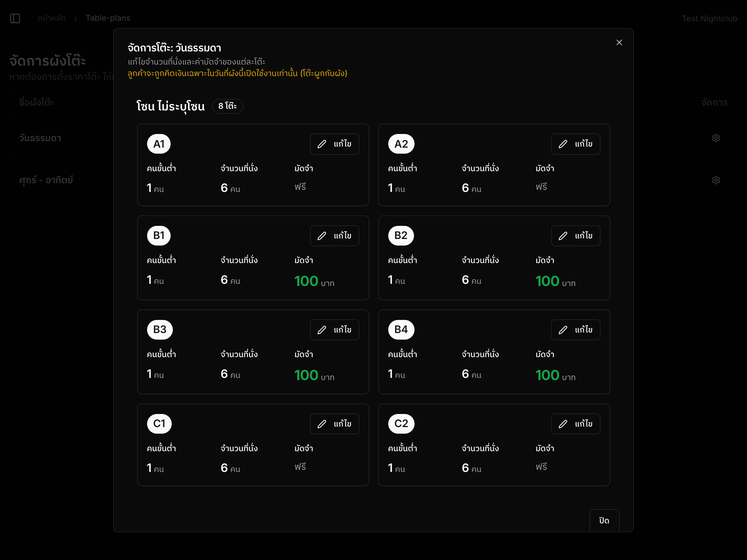Screen dimensions: 747x560
Task: Click the จัดการผังโต๊ะ page heading
Action: pos(48,61)
